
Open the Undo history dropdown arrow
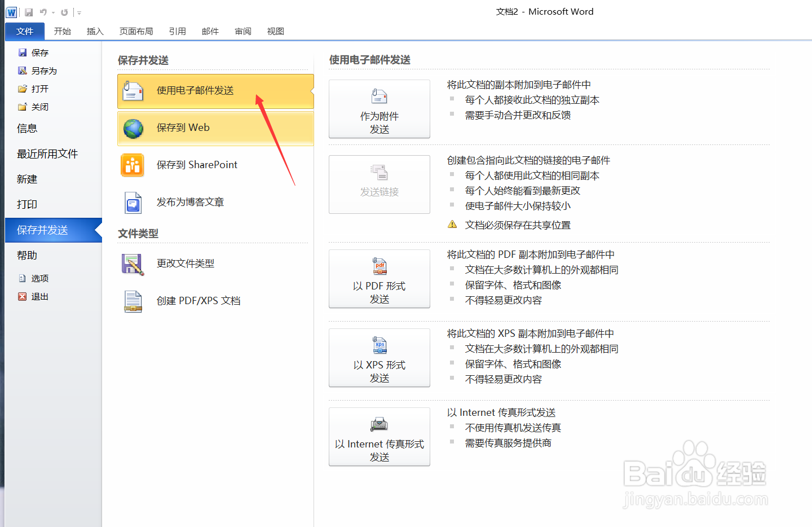(x=54, y=12)
